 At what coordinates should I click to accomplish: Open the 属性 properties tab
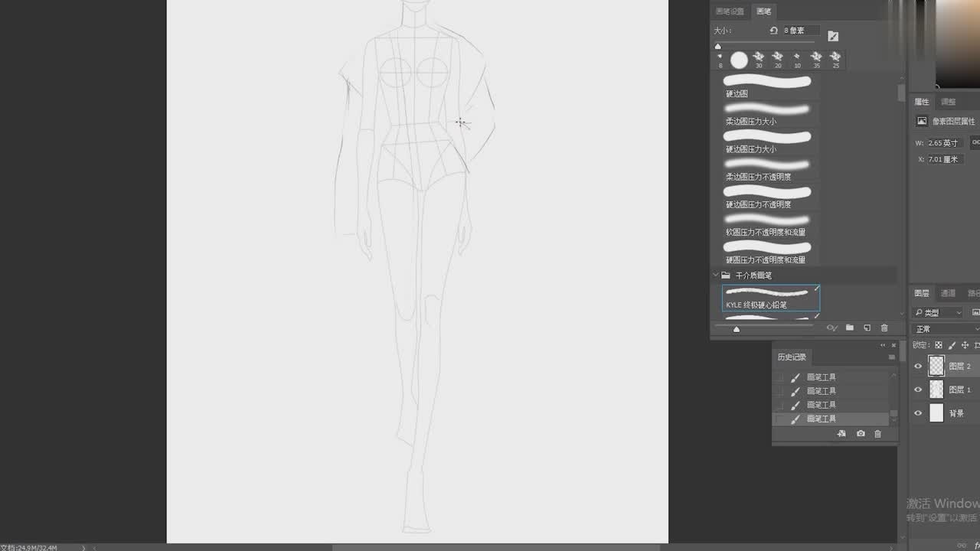click(x=922, y=102)
